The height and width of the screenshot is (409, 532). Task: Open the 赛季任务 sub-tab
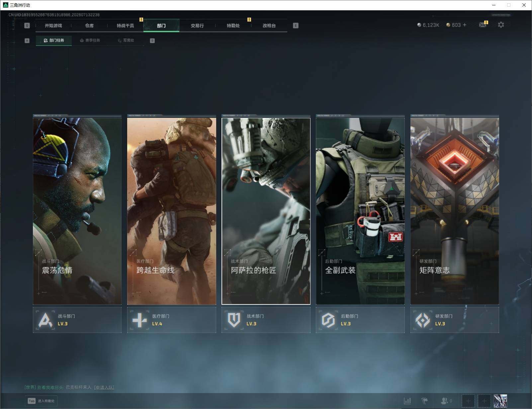coord(90,41)
